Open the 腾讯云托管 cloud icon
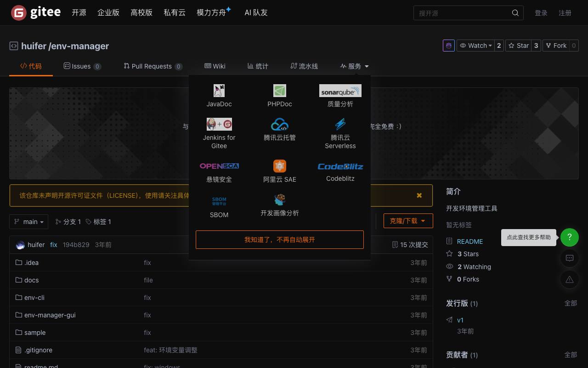Screen dimensions: 588x368 coord(280,124)
